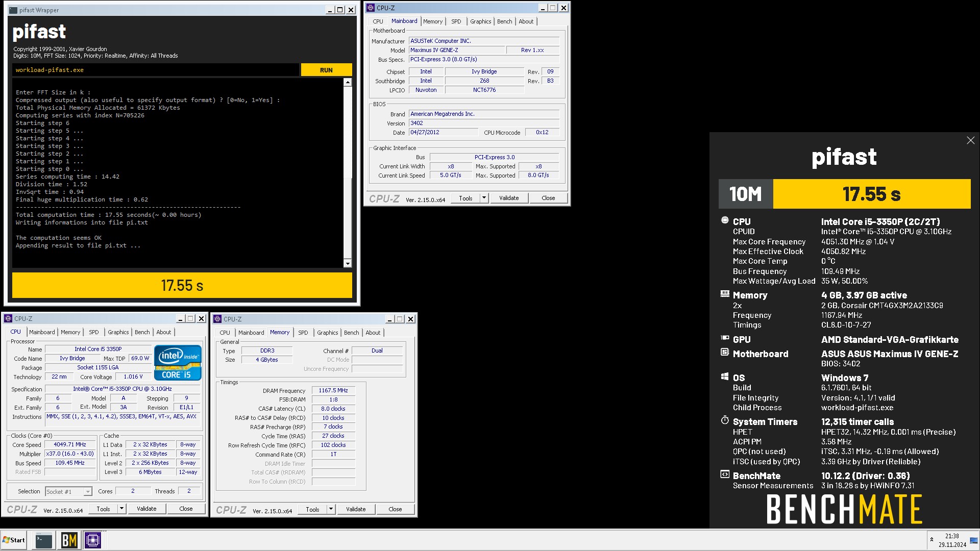Click Tools button in bottom-left CPU-Z window

pyautogui.click(x=103, y=509)
